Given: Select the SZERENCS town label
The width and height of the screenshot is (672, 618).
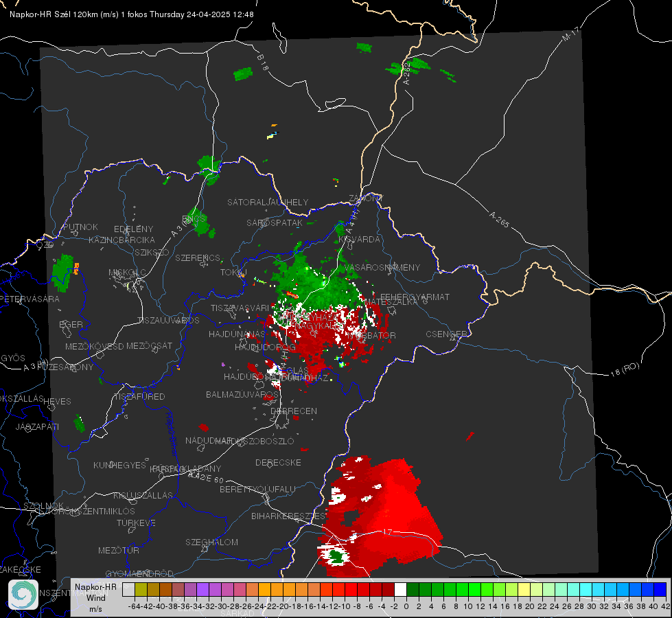Looking at the screenshot, I should [198, 257].
